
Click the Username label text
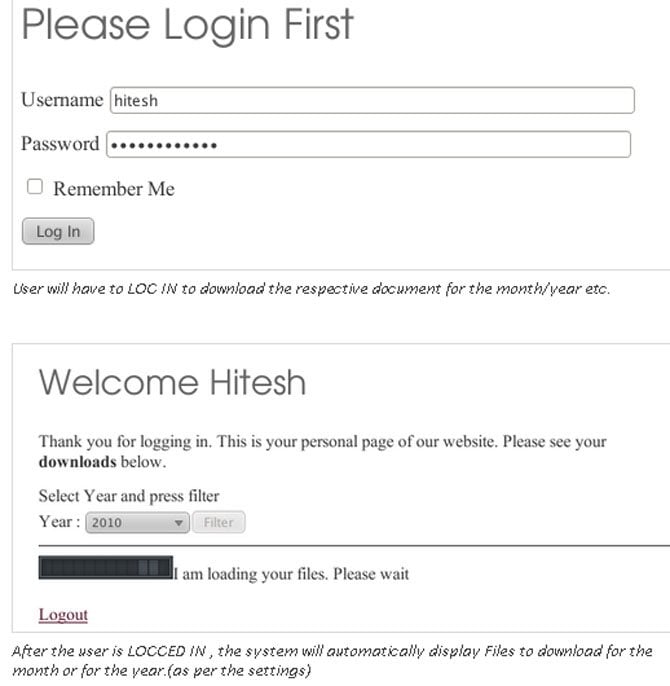(x=61, y=100)
